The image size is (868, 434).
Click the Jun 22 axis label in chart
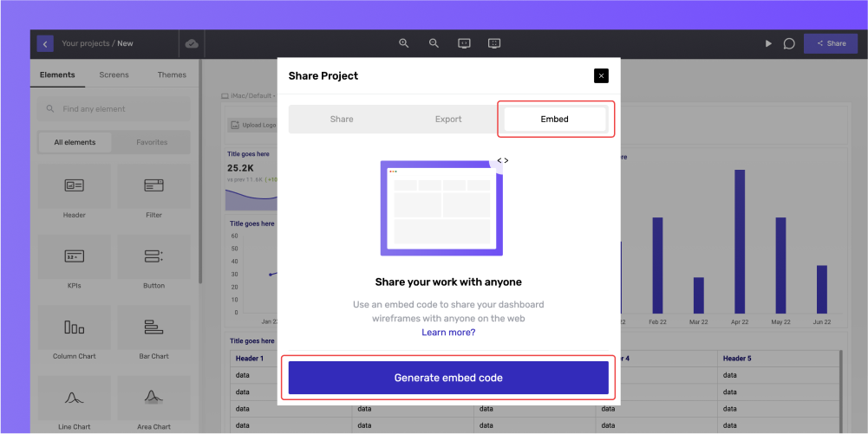coord(821,321)
